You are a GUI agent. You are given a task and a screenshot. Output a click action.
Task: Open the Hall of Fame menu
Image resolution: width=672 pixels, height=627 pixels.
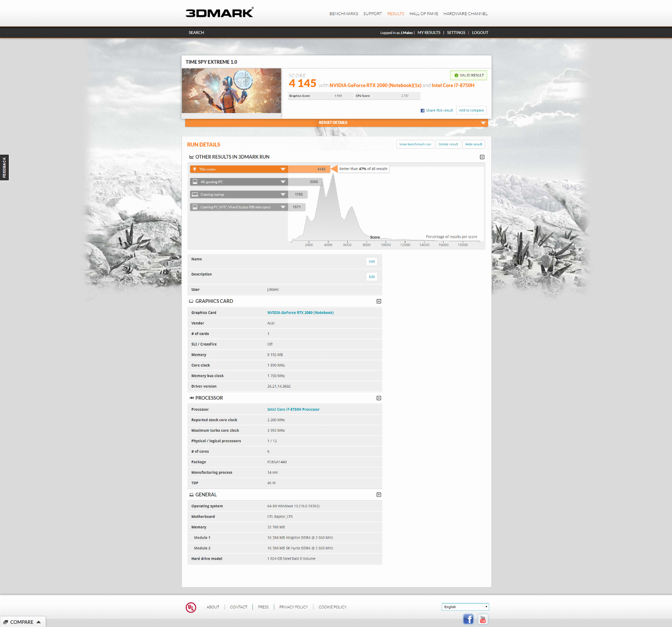click(x=424, y=14)
